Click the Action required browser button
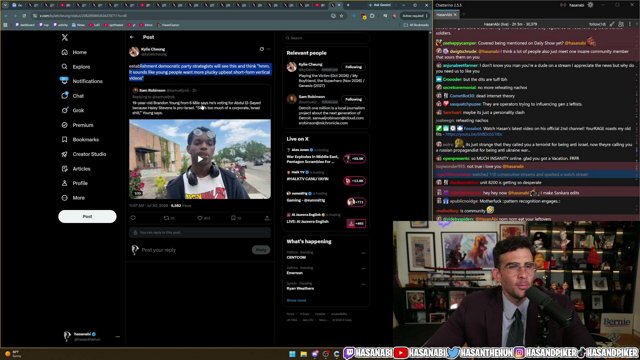 pos(415,16)
